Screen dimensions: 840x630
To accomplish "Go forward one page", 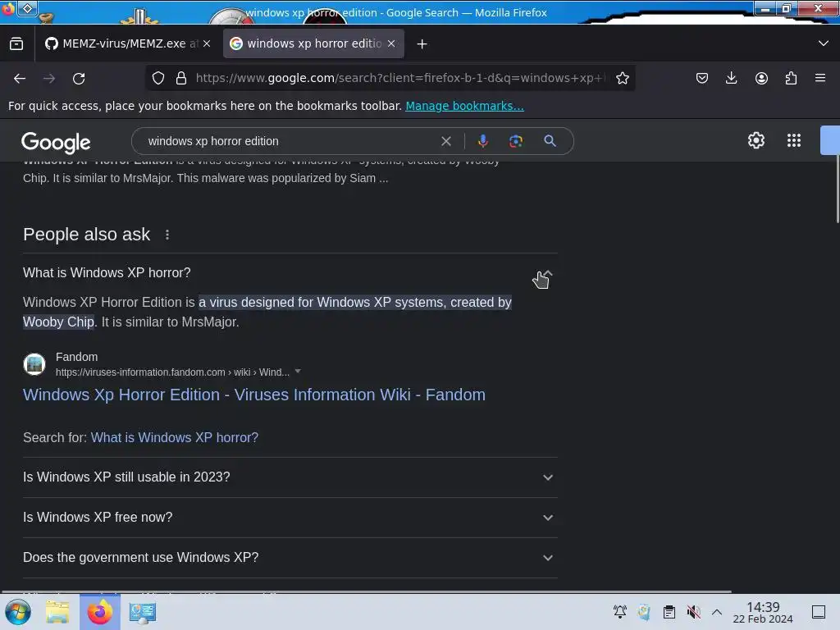I will pyautogui.click(x=49, y=79).
